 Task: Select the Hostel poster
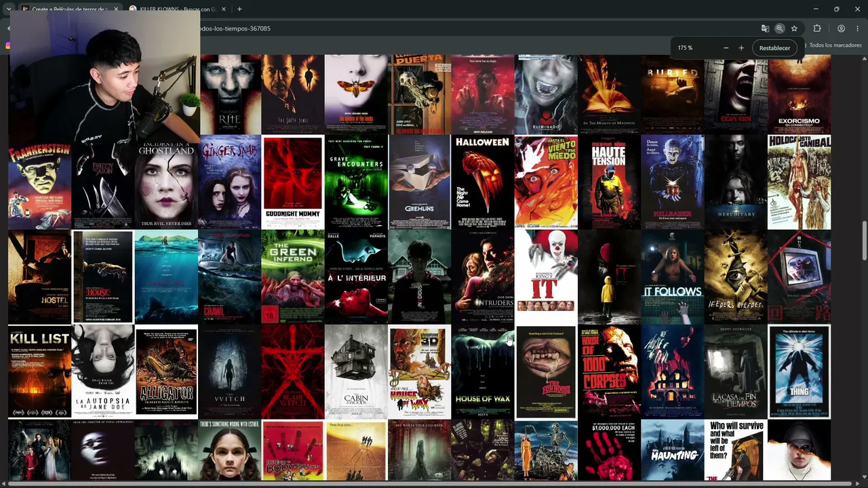(39, 277)
